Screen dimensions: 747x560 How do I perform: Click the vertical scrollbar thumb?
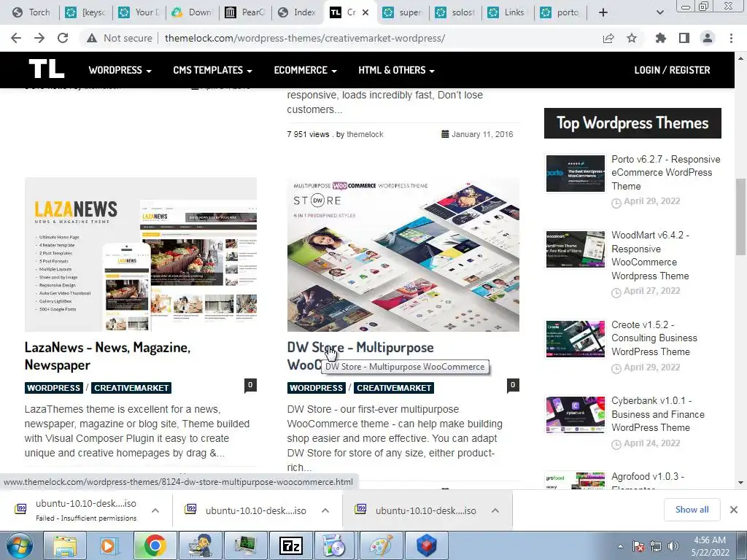click(740, 217)
